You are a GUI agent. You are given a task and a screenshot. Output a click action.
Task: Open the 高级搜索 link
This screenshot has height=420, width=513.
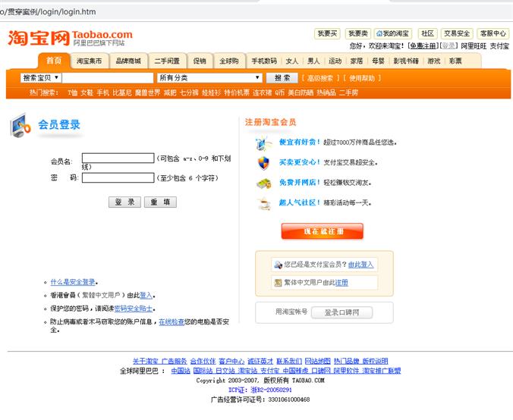click(320, 78)
